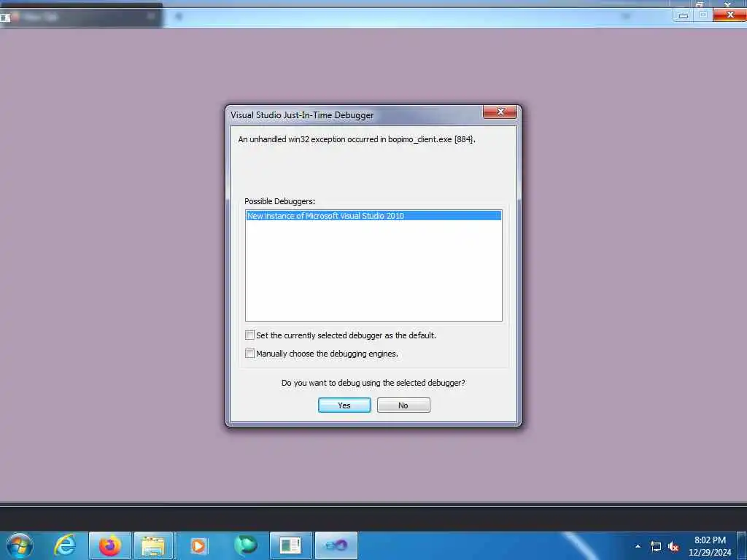
Task: Enable 'Set the currently selected debugger as the default'
Action: click(249, 335)
